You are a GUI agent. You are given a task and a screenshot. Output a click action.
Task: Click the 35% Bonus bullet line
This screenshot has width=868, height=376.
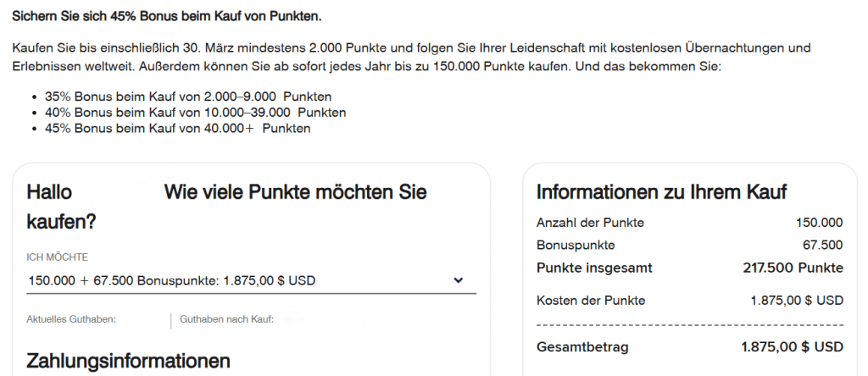[x=187, y=97]
